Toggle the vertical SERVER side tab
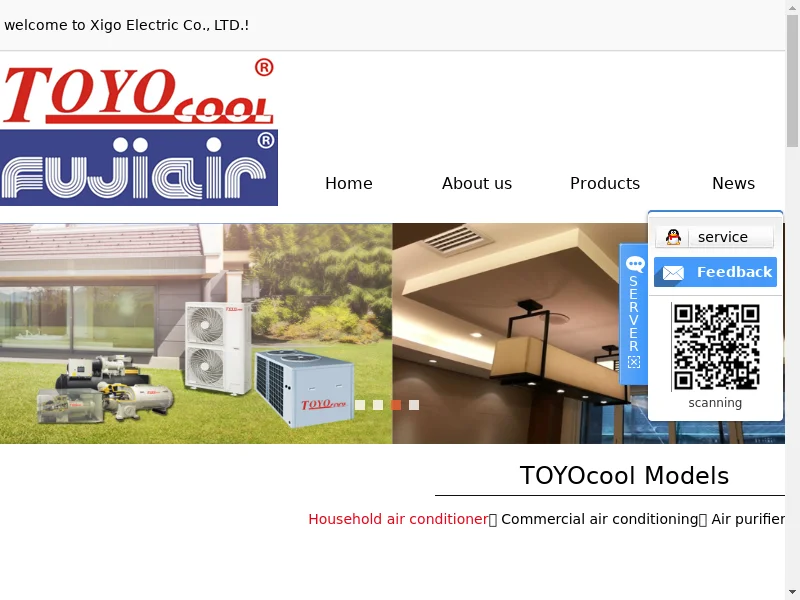This screenshot has width=800, height=600. point(634,314)
